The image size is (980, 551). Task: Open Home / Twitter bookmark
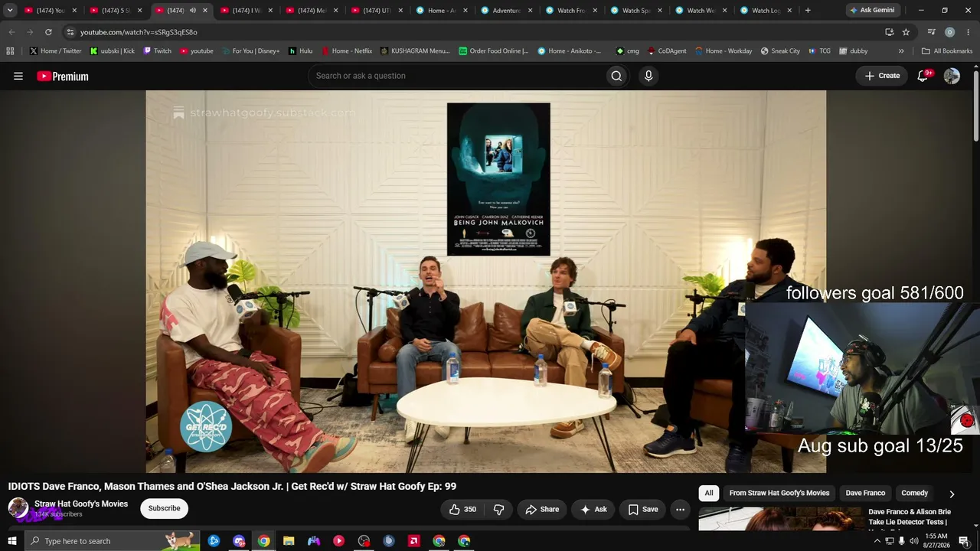coord(55,51)
